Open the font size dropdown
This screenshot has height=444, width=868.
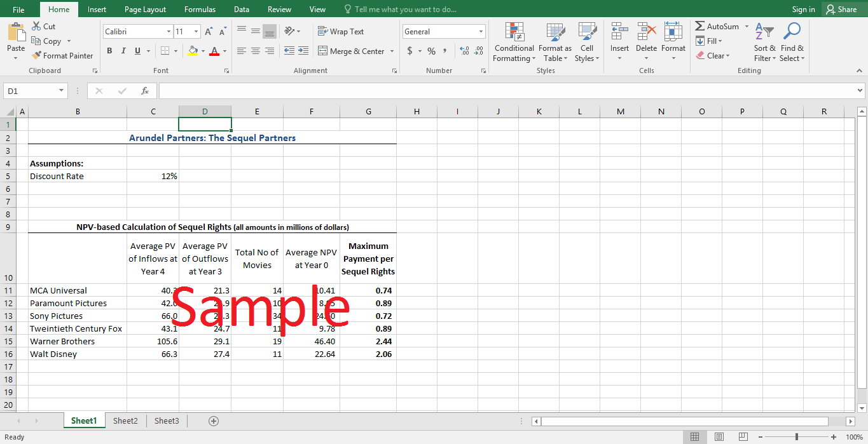point(196,32)
